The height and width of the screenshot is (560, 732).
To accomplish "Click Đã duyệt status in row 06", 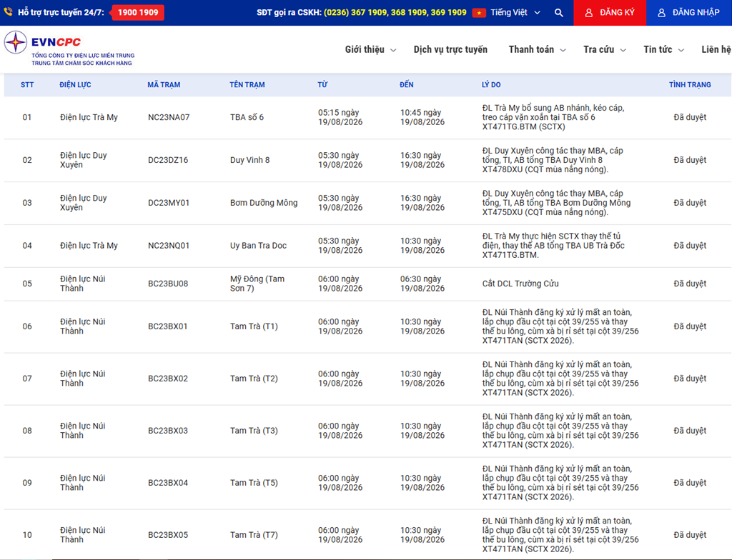I will pos(690,326).
